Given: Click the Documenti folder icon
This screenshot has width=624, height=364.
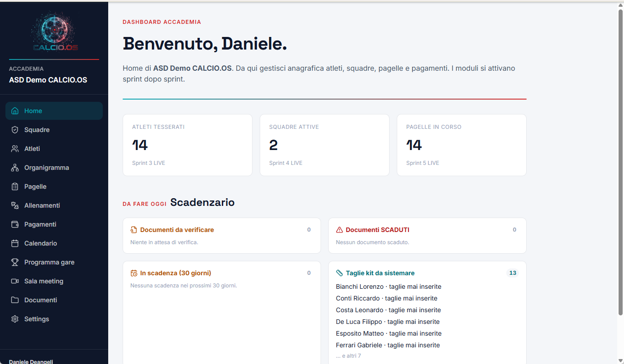Looking at the screenshot, I should coord(15,300).
